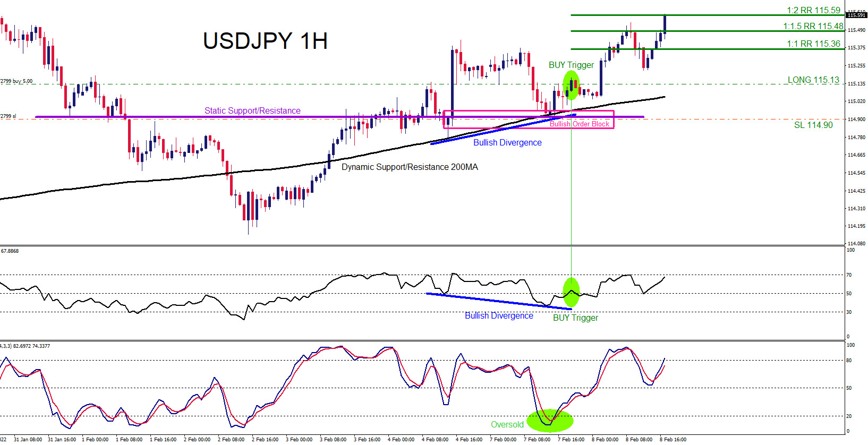Select the LONG 115.13 entry label
The image size is (868, 445).
pyautogui.click(x=813, y=80)
